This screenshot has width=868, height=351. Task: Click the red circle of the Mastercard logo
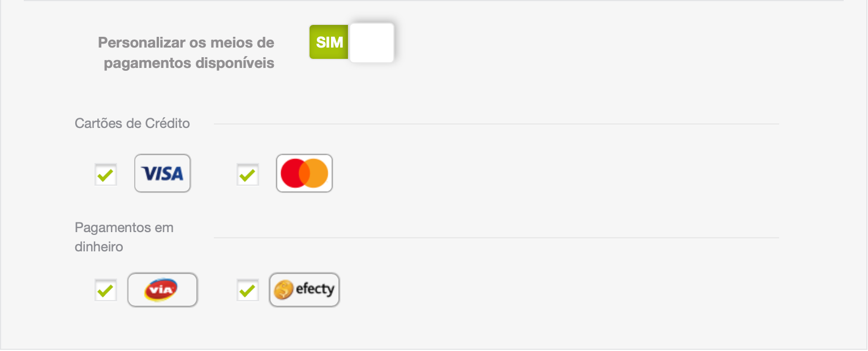click(x=293, y=173)
